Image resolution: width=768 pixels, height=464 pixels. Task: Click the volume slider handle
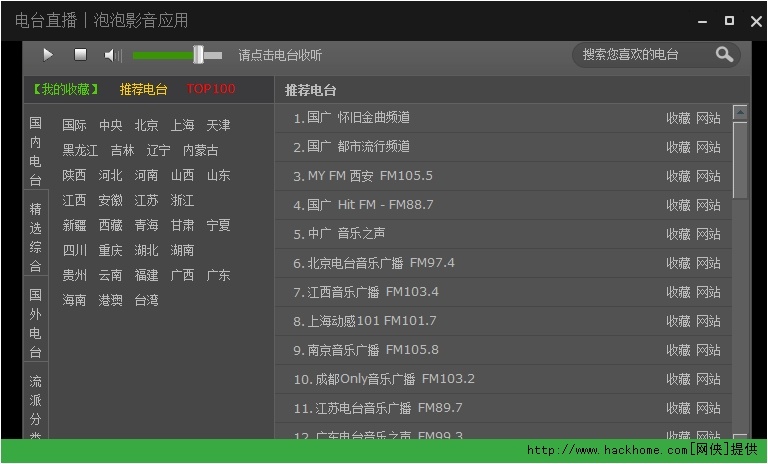click(x=198, y=55)
